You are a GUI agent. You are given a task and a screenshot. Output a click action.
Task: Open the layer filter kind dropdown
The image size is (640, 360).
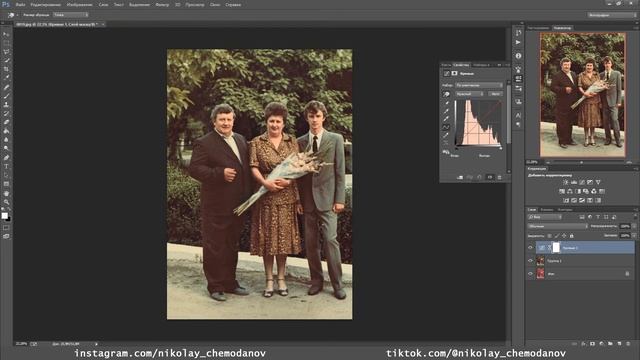click(x=544, y=217)
